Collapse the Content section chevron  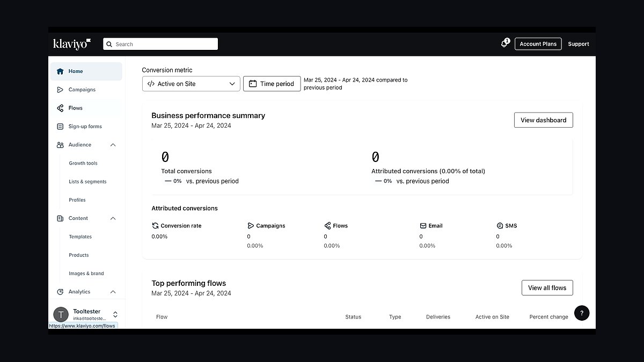coord(113,218)
